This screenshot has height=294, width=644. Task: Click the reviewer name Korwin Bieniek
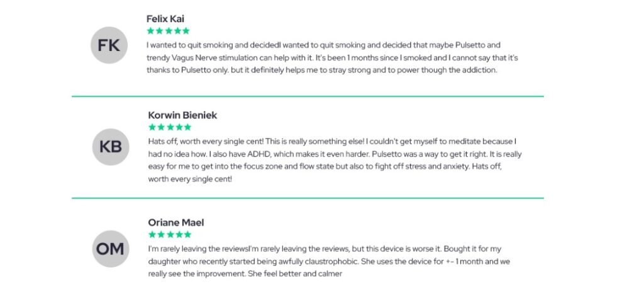click(182, 115)
